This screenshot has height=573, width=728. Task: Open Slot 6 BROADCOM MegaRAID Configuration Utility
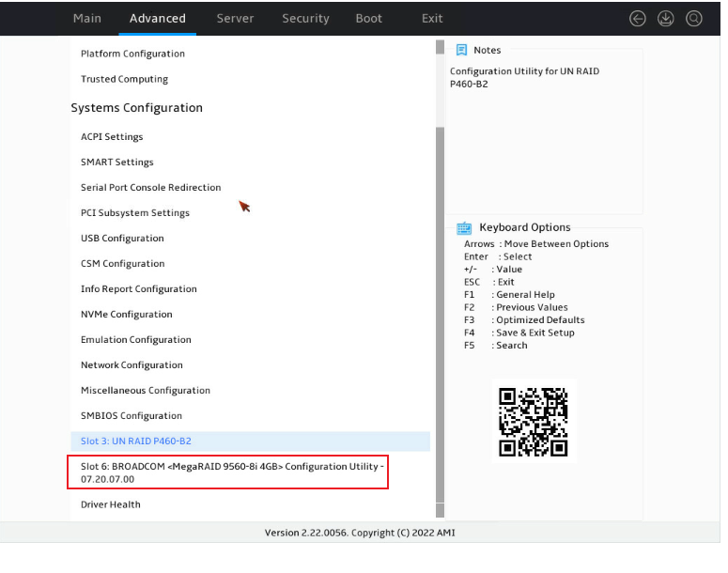click(227, 472)
